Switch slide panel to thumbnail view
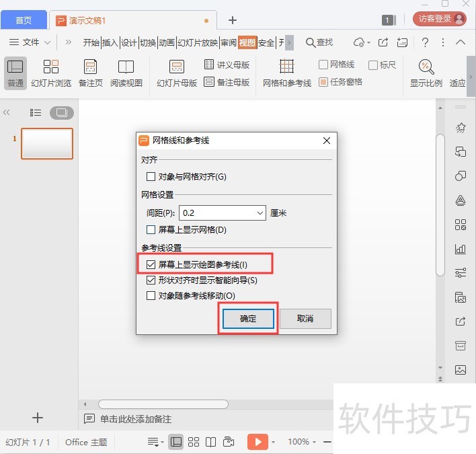476x454 pixels. tap(62, 113)
